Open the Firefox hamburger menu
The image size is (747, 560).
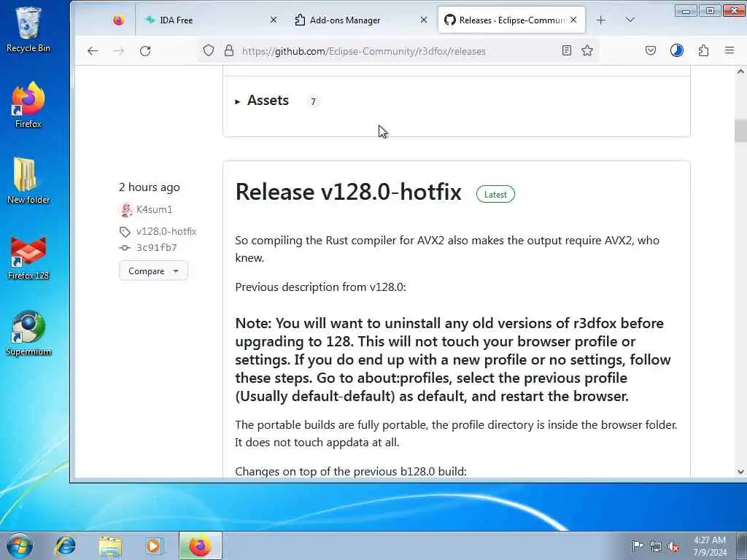(729, 50)
